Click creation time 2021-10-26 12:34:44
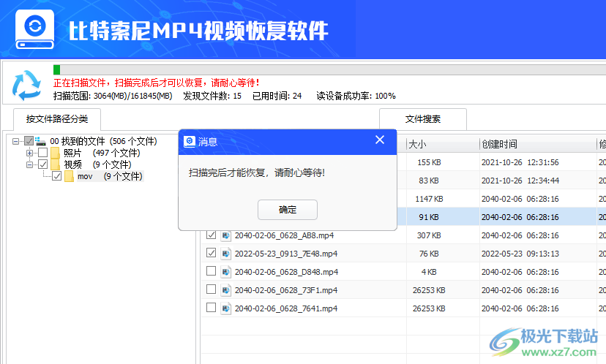Screen dimensions: 606x364 point(520,181)
